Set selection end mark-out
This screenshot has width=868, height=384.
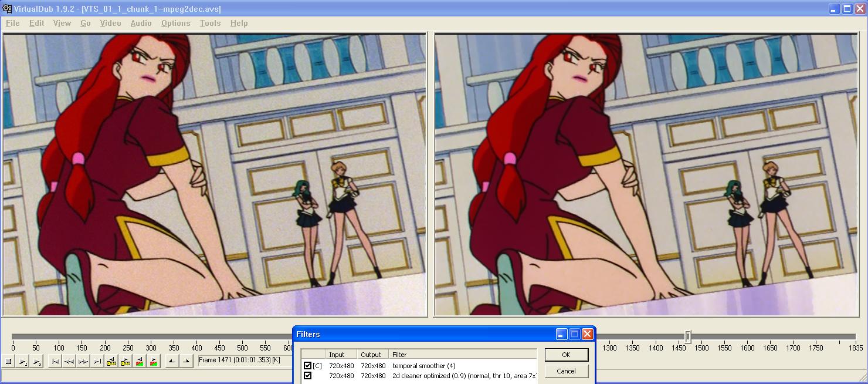(x=187, y=362)
